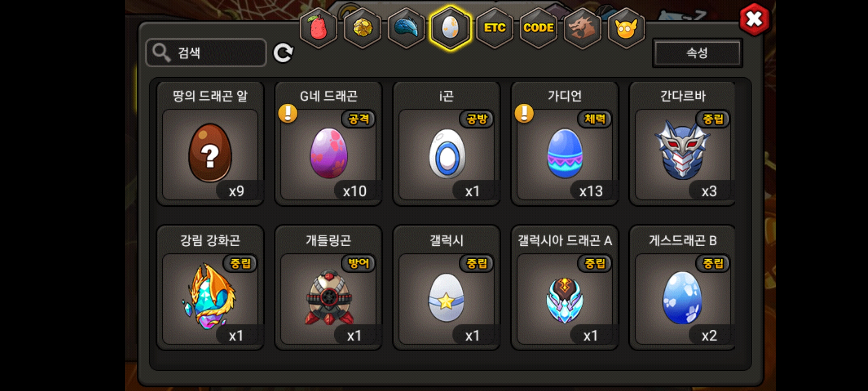The height and width of the screenshot is (391, 868).
Task: Select the red fruit category tab
Action: click(319, 28)
